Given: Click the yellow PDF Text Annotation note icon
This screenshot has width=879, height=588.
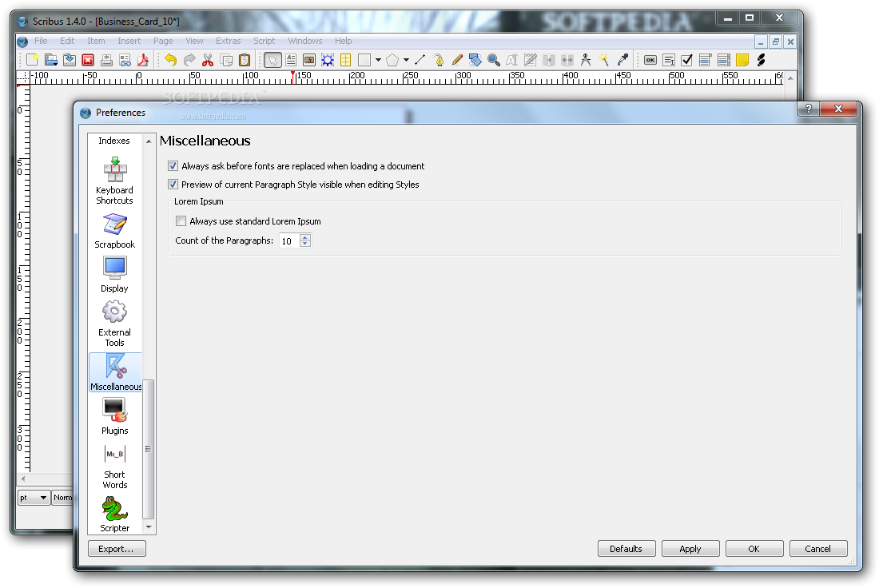Looking at the screenshot, I should click(x=742, y=60).
